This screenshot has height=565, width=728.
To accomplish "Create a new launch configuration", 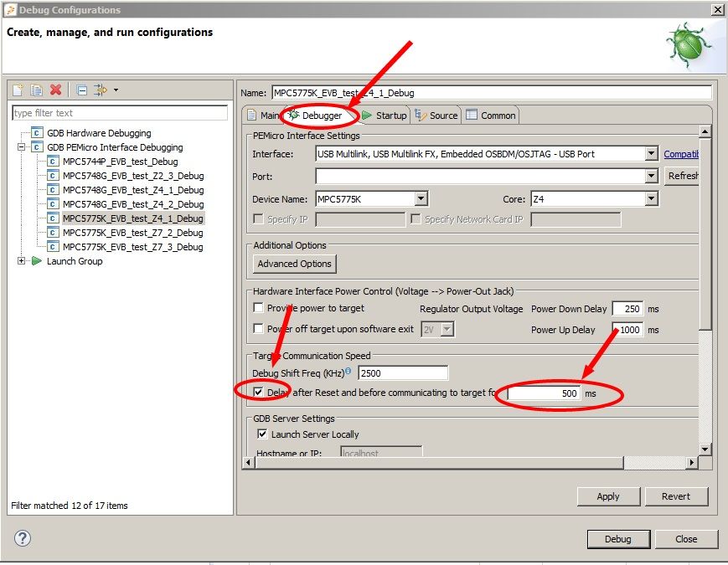I will coord(18,90).
